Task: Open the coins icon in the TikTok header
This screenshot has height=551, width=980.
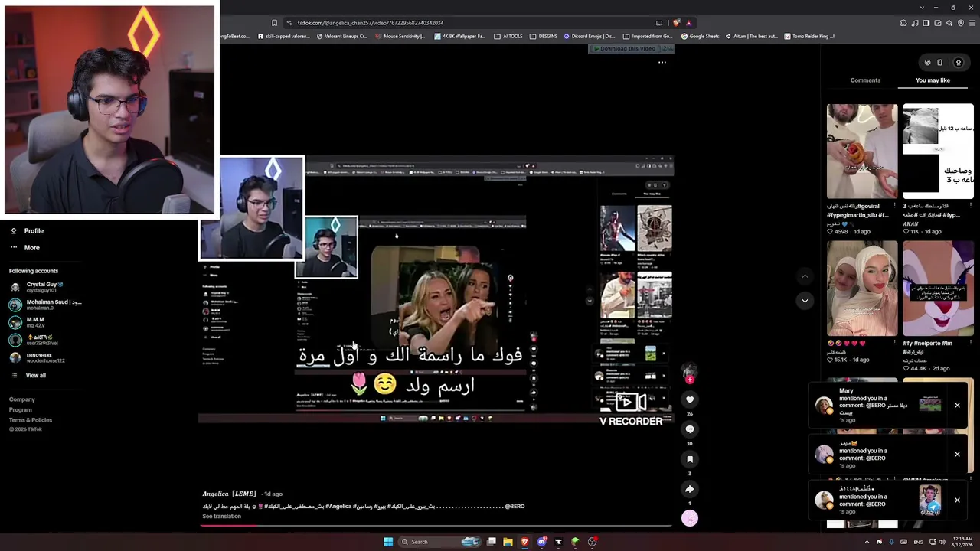Action: tap(927, 63)
